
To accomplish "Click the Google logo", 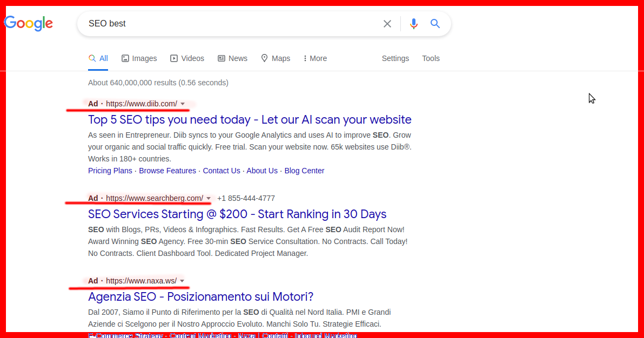I will pyautogui.click(x=29, y=23).
